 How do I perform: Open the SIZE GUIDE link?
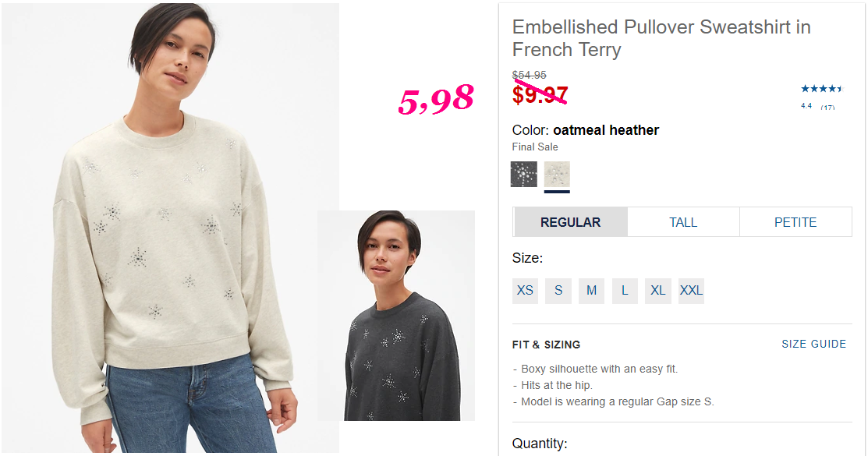coord(813,345)
